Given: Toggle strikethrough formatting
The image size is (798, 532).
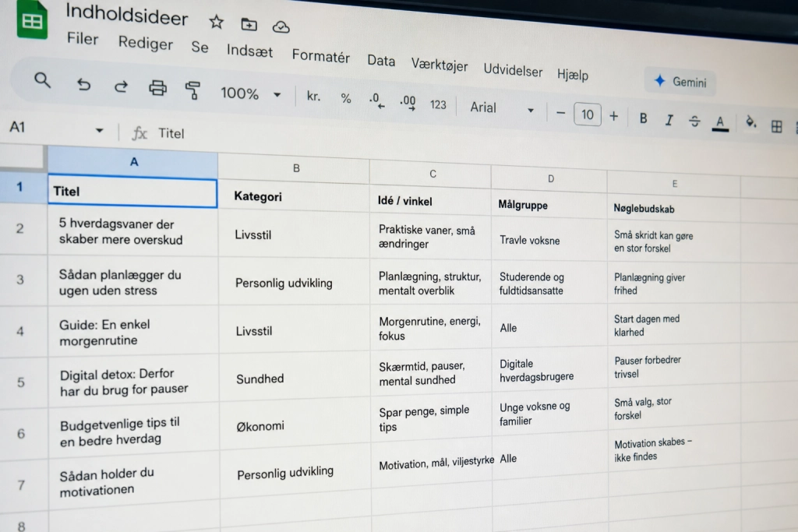Looking at the screenshot, I should click(694, 121).
